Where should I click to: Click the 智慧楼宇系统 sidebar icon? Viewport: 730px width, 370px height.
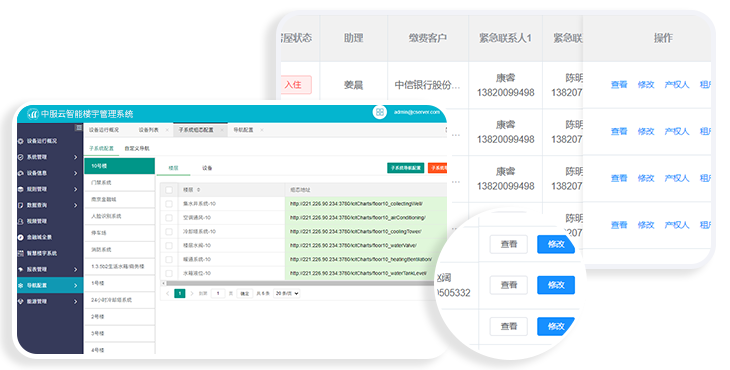point(20,254)
